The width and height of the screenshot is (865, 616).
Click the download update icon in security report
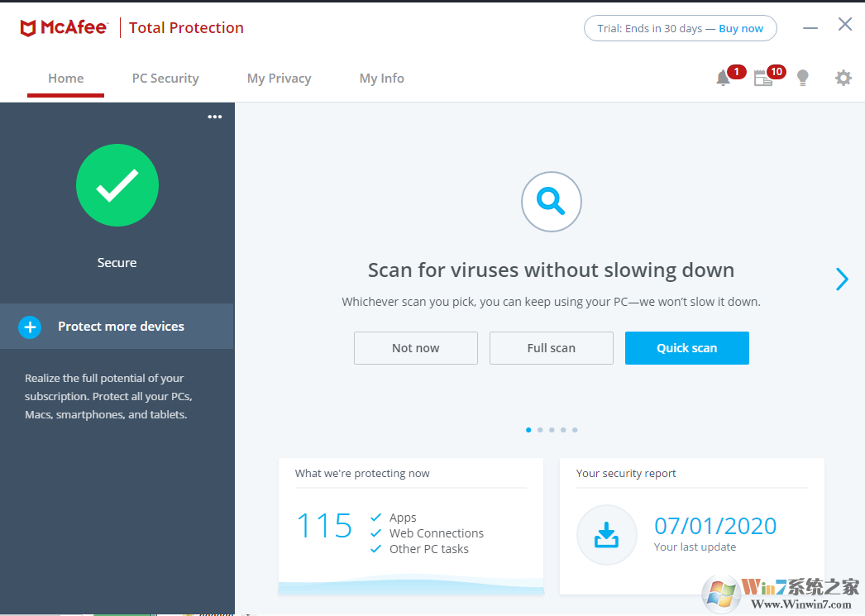(606, 535)
